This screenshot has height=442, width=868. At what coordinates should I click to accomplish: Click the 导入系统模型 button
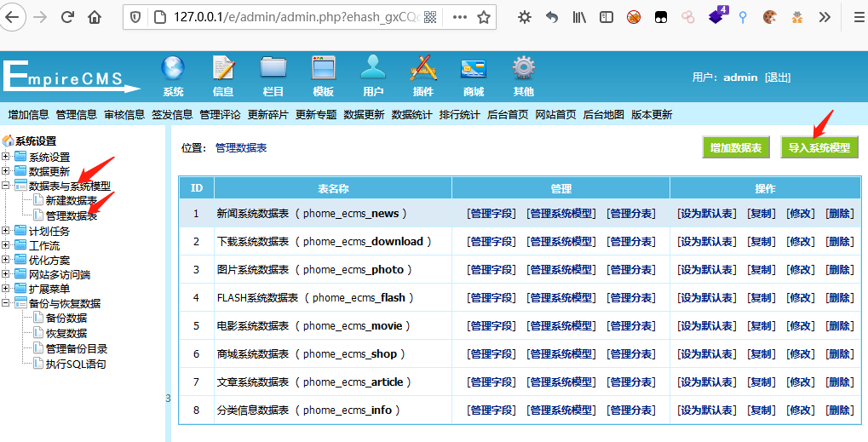click(x=819, y=147)
